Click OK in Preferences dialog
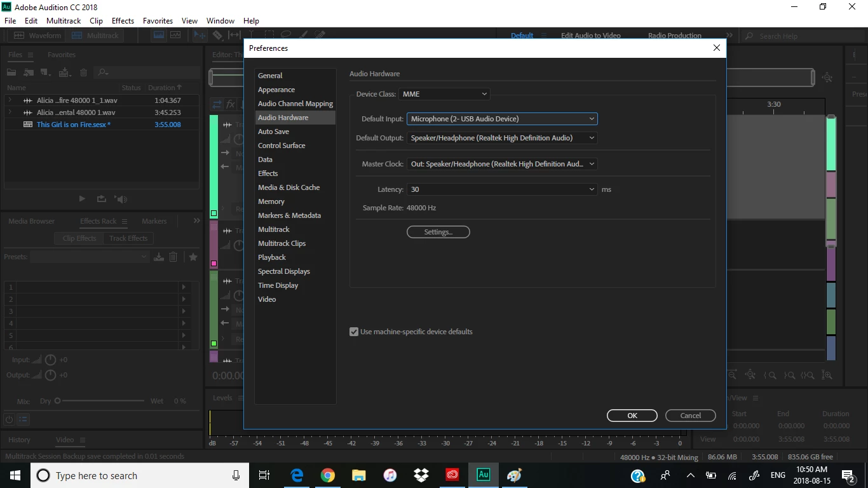Screen dimensions: 868x488 tap(632, 416)
